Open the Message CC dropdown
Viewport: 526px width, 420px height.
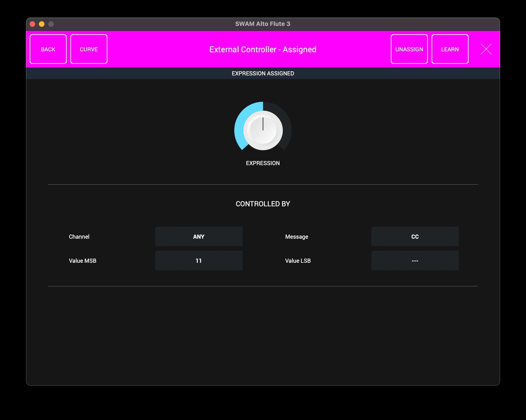pyautogui.click(x=415, y=236)
